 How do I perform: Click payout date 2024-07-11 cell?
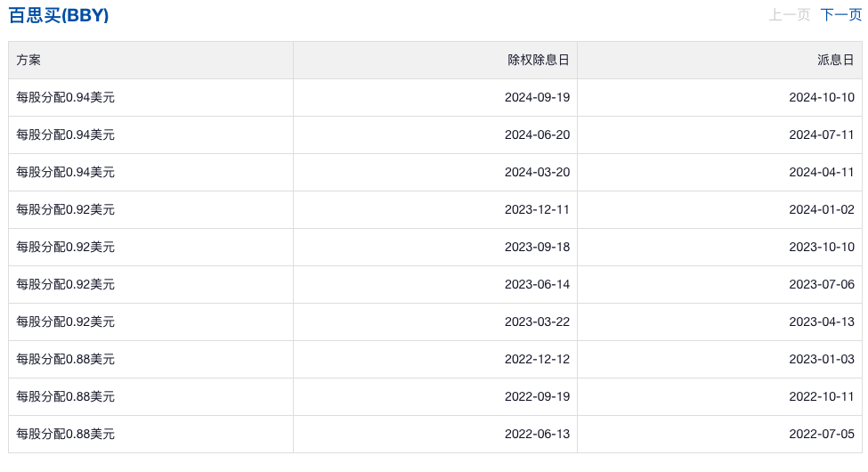[x=719, y=134]
